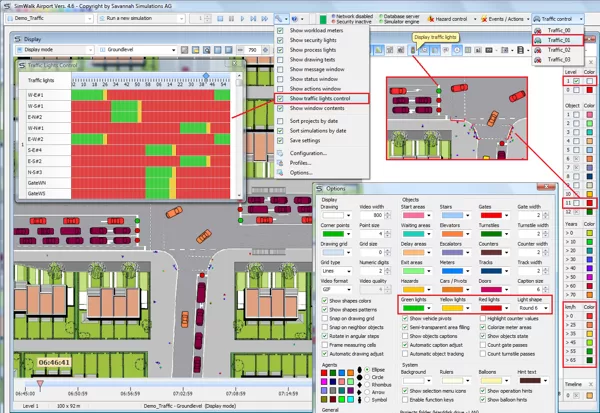Toggle Show shapes colors checkbox
This screenshot has width=600, height=413.
tap(324, 301)
